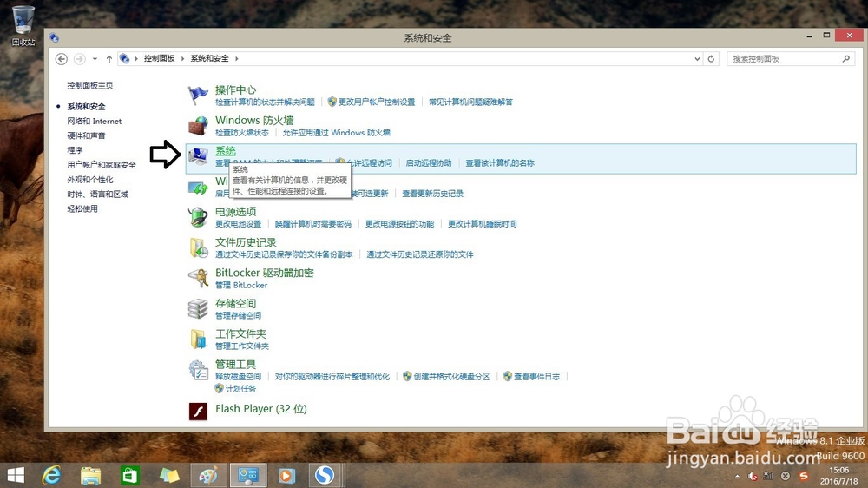868x488 pixels.
Task: Click 管理 BitLocker link
Action: point(241,285)
